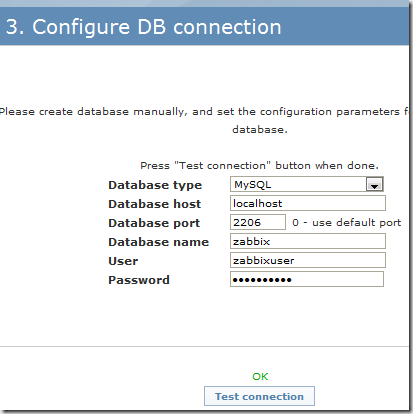The width and height of the screenshot is (413, 414).
Task: Click the 'Press "Test connection" button when done' text
Action: pyautogui.click(x=259, y=165)
